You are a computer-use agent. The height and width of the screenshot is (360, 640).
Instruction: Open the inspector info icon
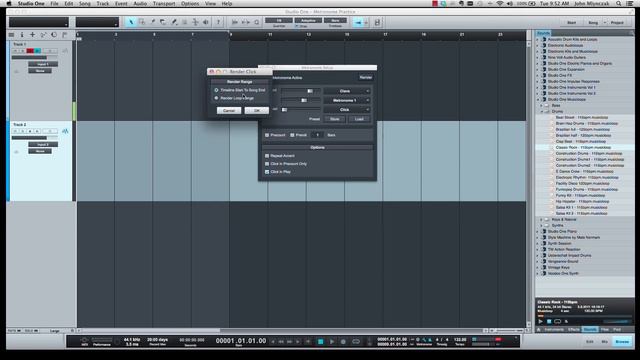pos(22,35)
